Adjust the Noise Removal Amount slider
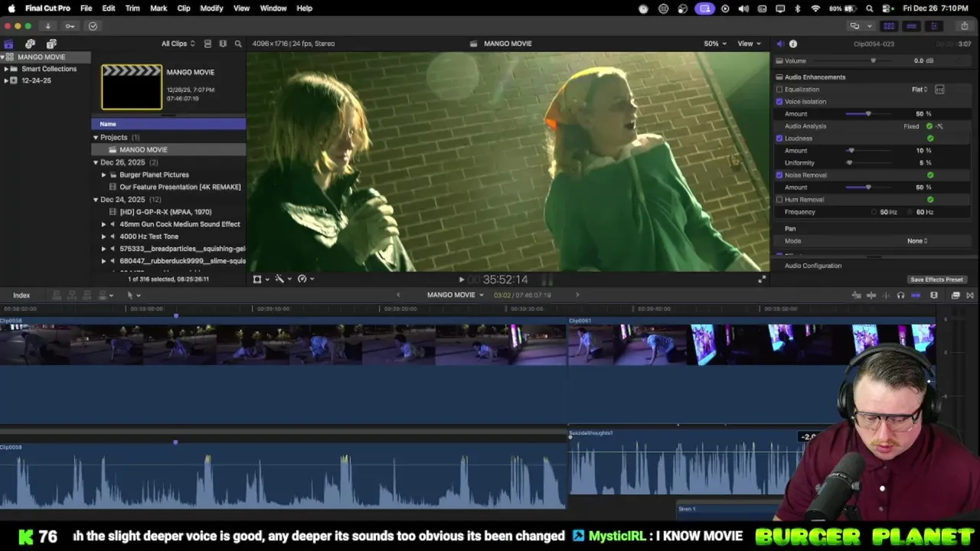Screen dimensions: 980x551 point(869,187)
